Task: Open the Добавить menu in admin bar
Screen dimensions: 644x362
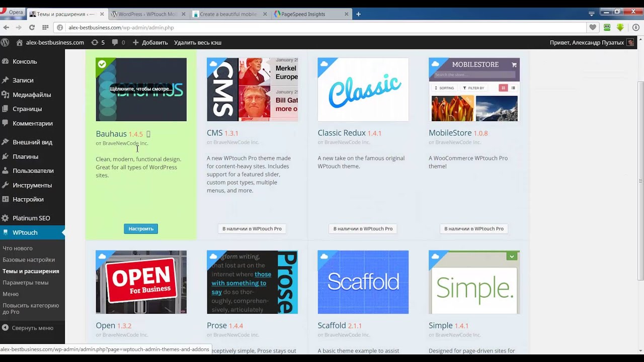Action: coord(150,42)
